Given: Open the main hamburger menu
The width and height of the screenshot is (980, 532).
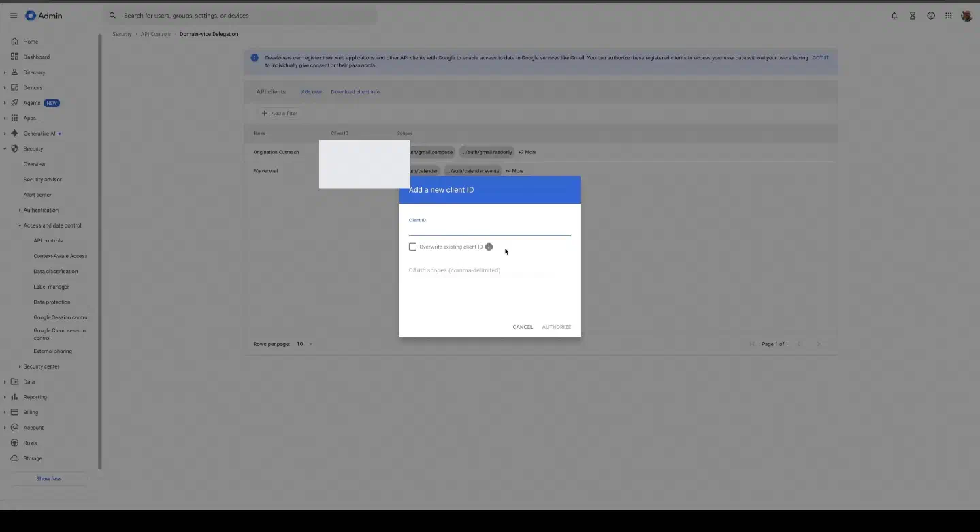Looking at the screenshot, I should 14,16.
